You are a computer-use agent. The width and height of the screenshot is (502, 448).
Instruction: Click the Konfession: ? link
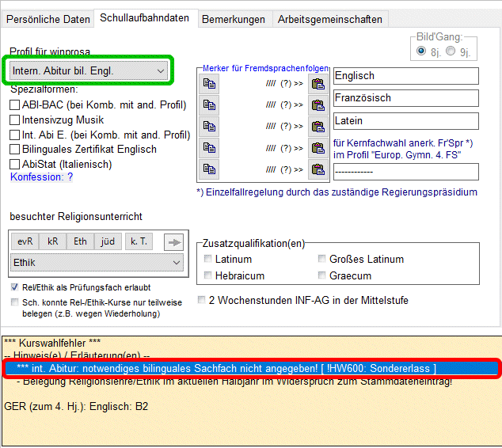point(41,177)
